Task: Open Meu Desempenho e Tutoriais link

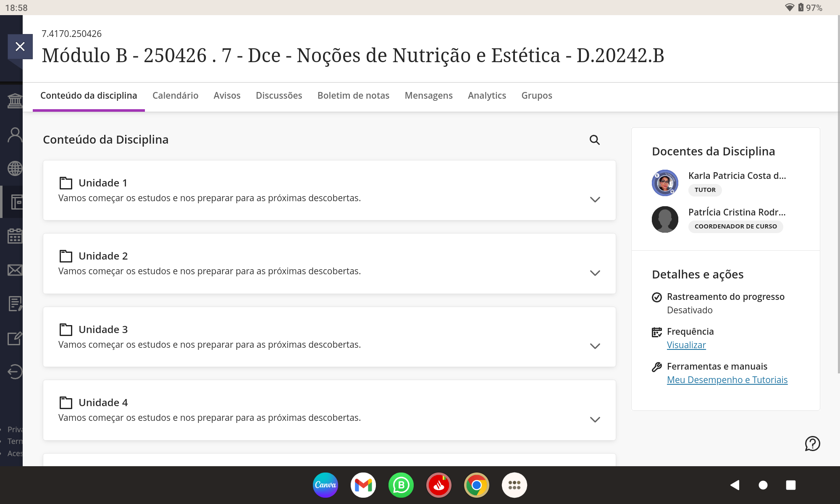Action: [x=727, y=380]
